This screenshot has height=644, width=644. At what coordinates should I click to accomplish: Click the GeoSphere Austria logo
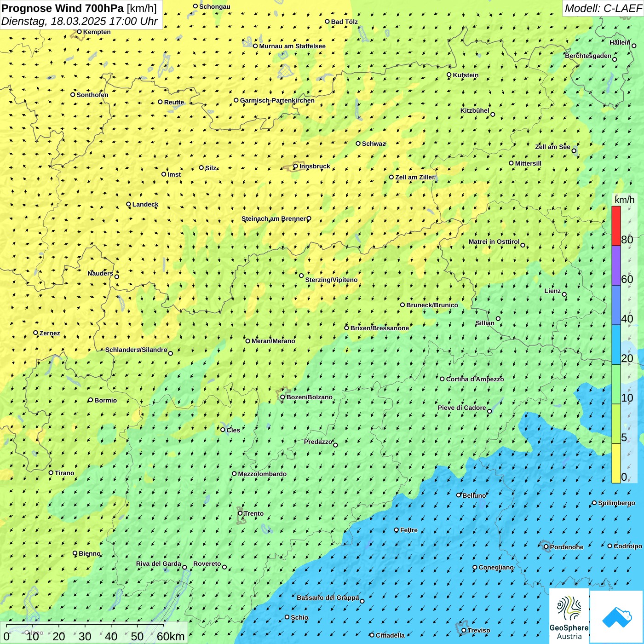[569, 616]
